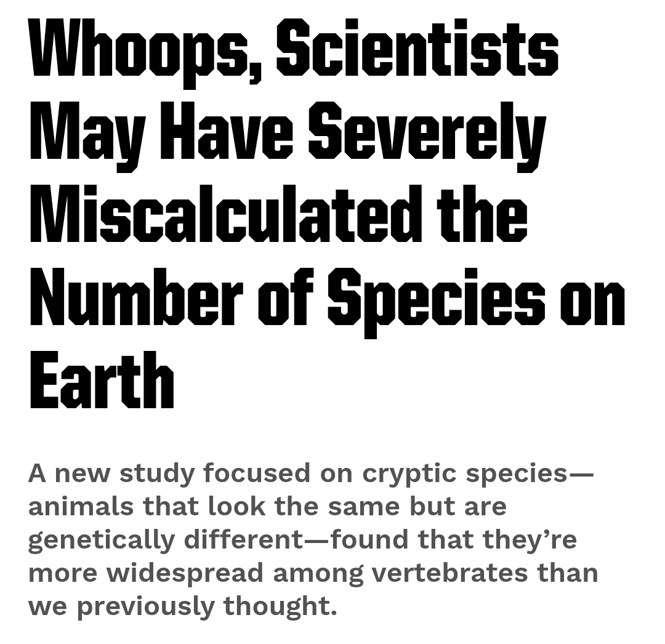This screenshot has width=665, height=644.
Task: Click "Scientists" in the article headline
Action: pos(417,48)
